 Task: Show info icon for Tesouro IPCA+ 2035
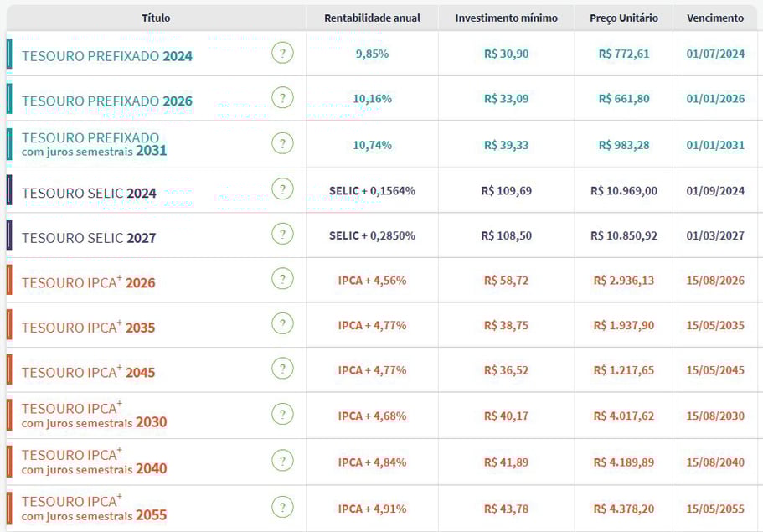pyautogui.click(x=282, y=325)
